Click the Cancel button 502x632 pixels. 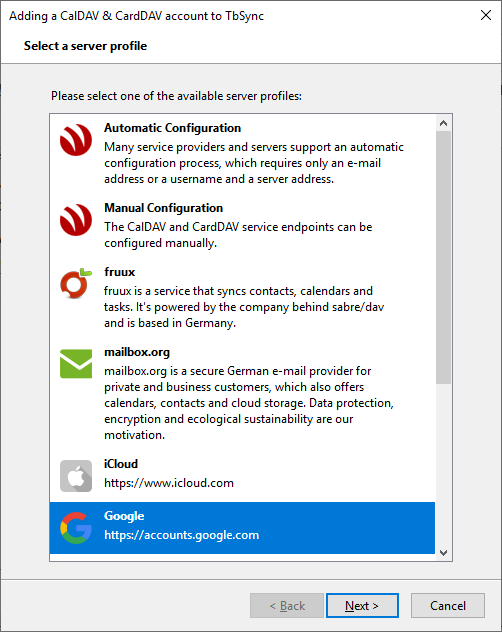pyautogui.click(x=448, y=605)
